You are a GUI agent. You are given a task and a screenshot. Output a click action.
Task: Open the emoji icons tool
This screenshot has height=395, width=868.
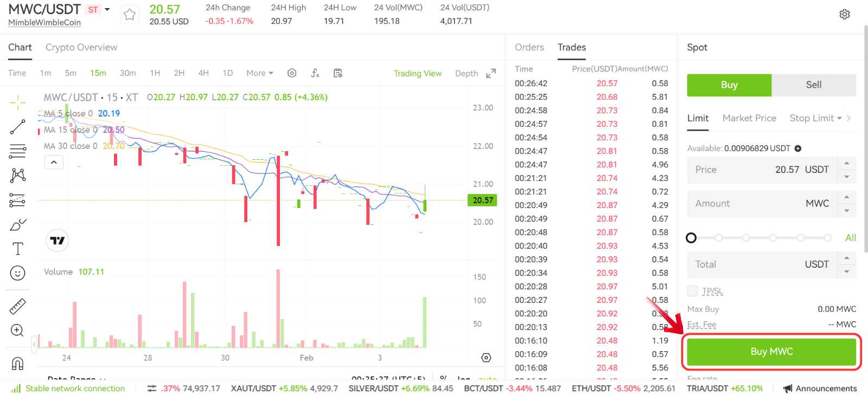[17, 273]
